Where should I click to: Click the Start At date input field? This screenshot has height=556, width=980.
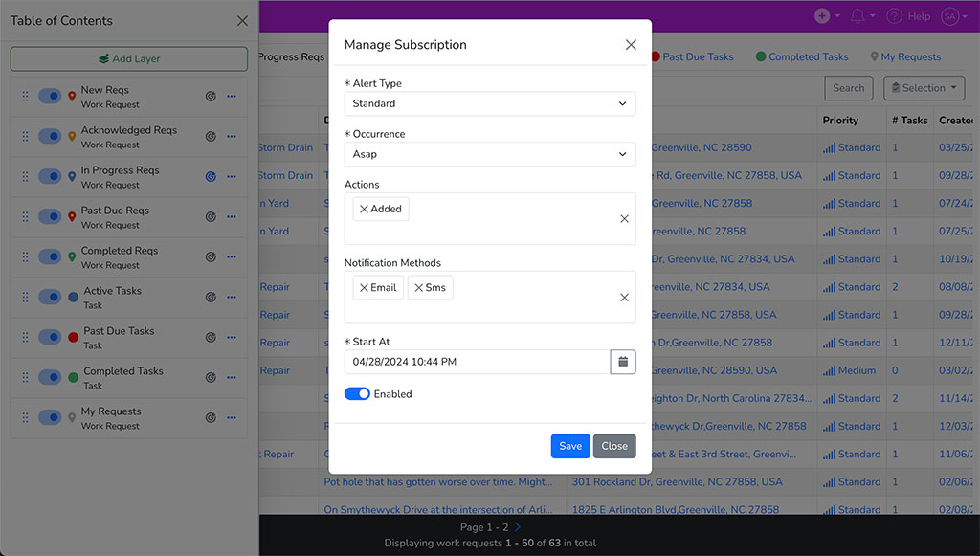[x=477, y=362]
